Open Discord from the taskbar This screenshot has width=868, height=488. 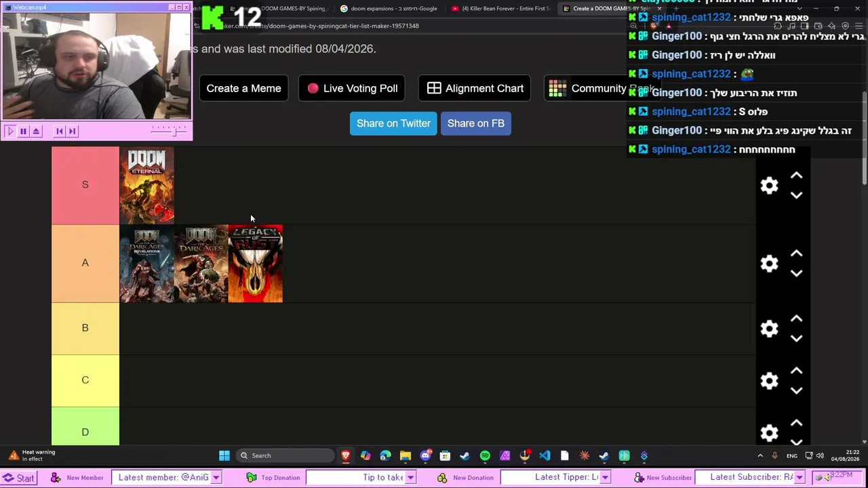[x=425, y=455]
